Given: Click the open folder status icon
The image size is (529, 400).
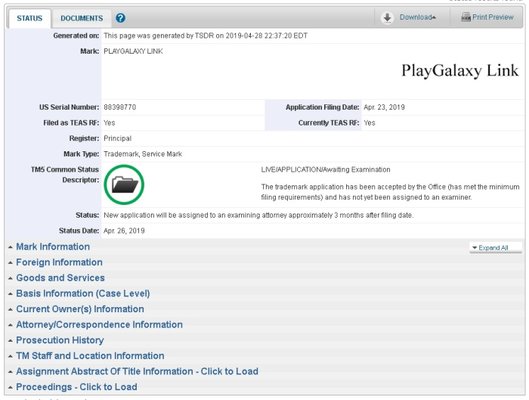Looking at the screenshot, I should (x=124, y=184).
